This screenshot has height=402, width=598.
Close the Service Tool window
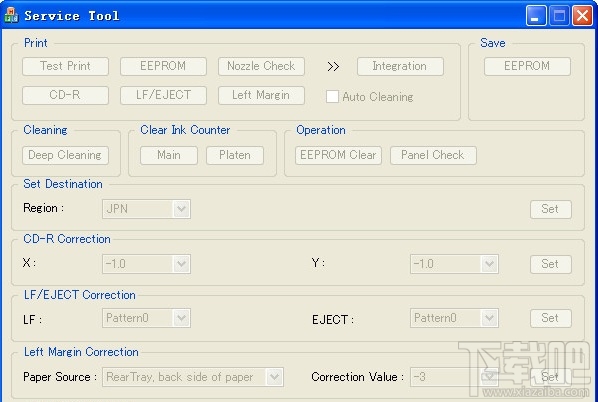click(582, 16)
